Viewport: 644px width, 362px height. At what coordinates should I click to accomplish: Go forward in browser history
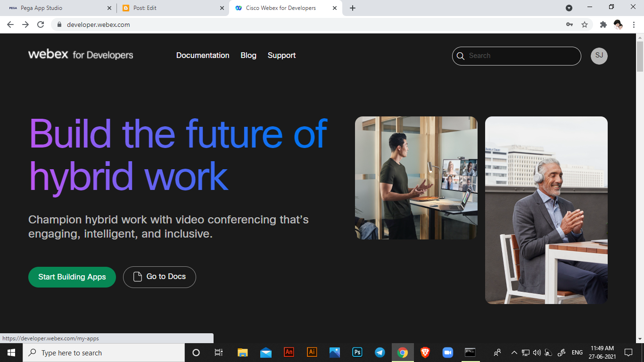point(25,25)
